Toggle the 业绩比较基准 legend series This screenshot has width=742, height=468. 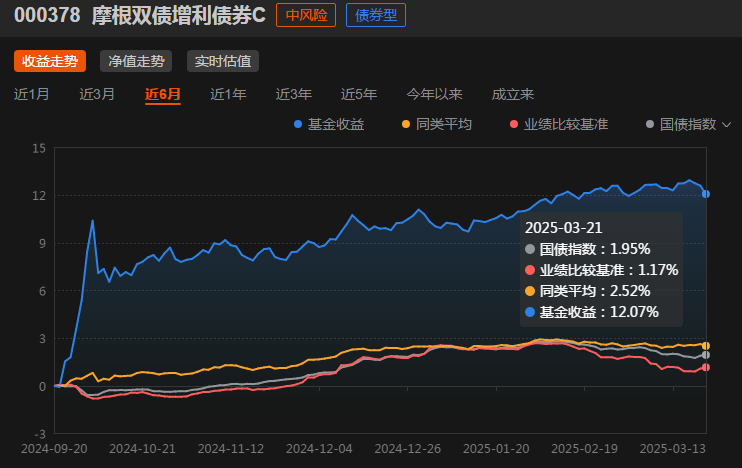pos(559,124)
